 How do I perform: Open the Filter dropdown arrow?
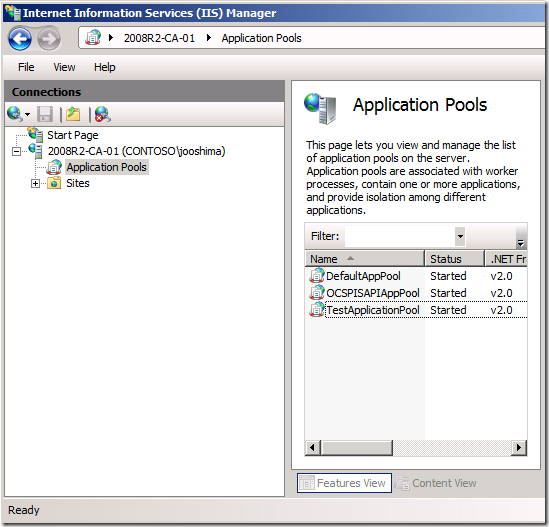[460, 236]
